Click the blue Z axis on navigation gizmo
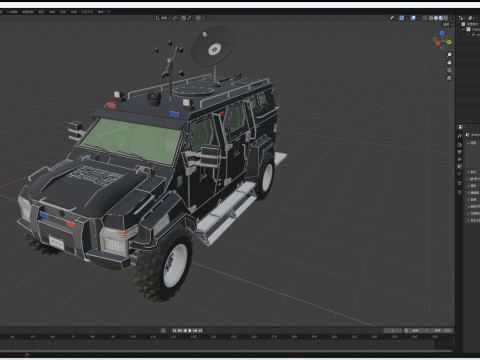480x360 pixels. click(x=442, y=33)
